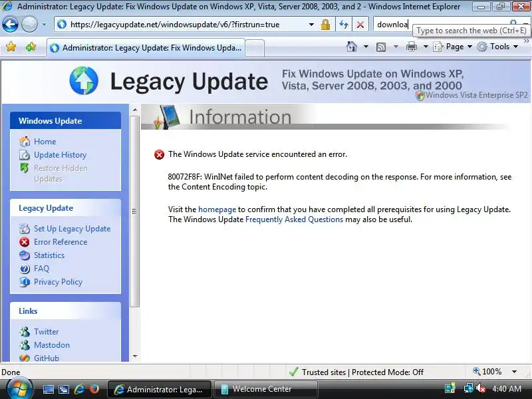Go back using the Back arrow button
The width and height of the screenshot is (532, 399).
(10, 25)
